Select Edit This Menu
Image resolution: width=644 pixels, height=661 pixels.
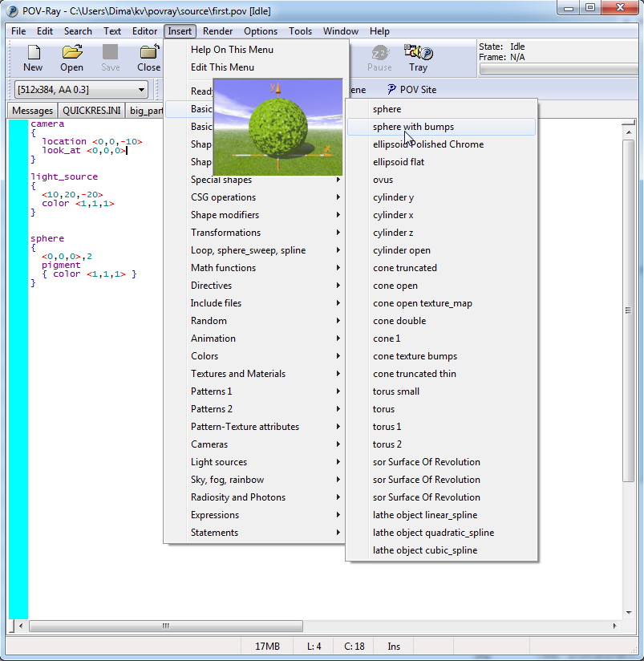tap(257, 67)
